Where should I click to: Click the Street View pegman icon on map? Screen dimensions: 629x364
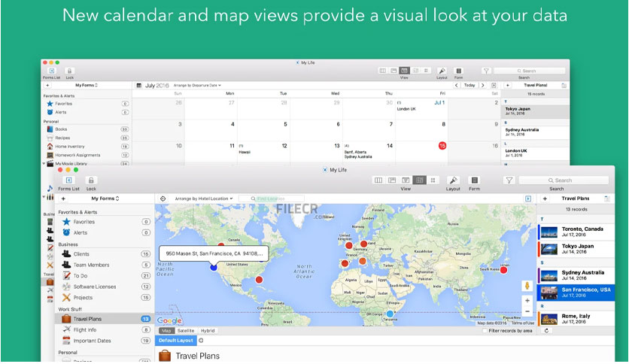[x=527, y=286]
